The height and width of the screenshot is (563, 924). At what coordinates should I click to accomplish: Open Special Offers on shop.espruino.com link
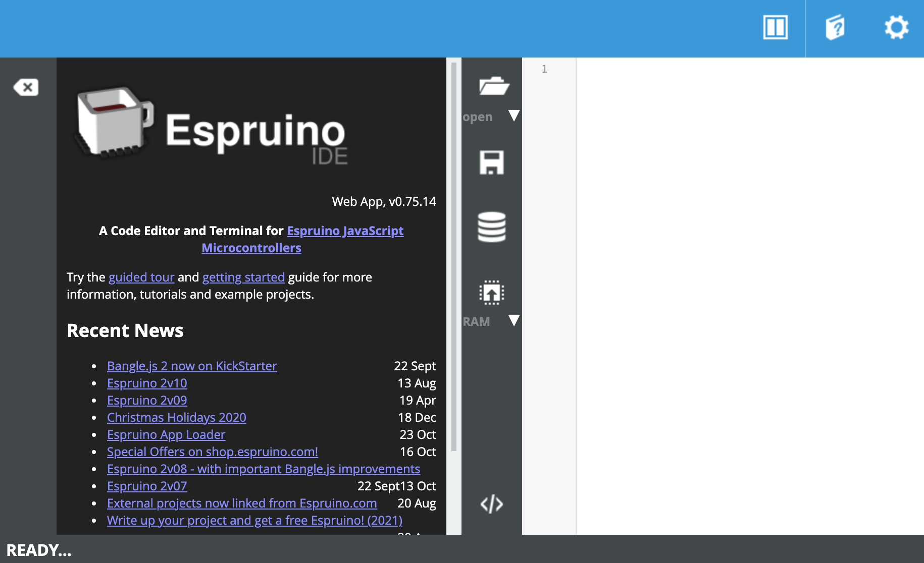coord(213,452)
